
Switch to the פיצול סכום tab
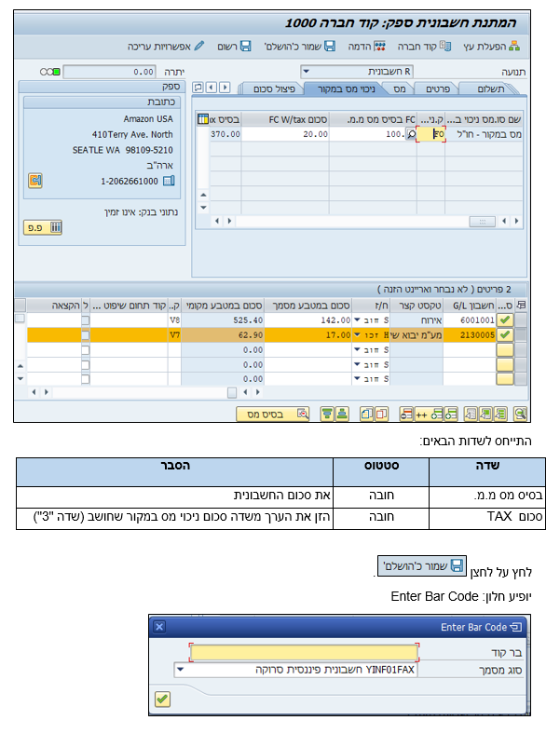[273, 88]
